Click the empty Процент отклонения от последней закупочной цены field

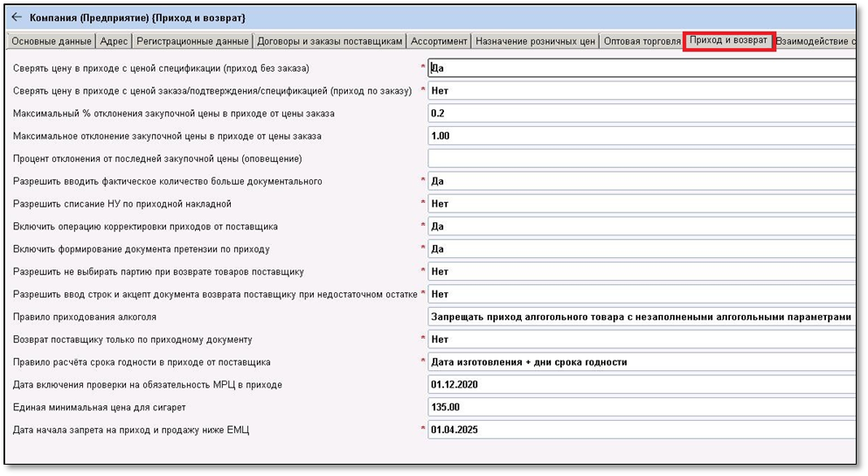coord(641,158)
